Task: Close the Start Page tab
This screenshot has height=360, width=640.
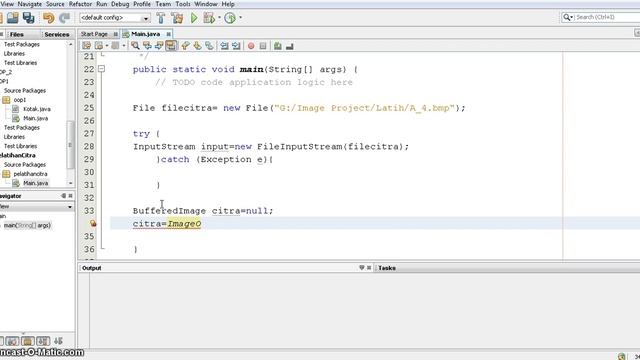Action: [116, 34]
